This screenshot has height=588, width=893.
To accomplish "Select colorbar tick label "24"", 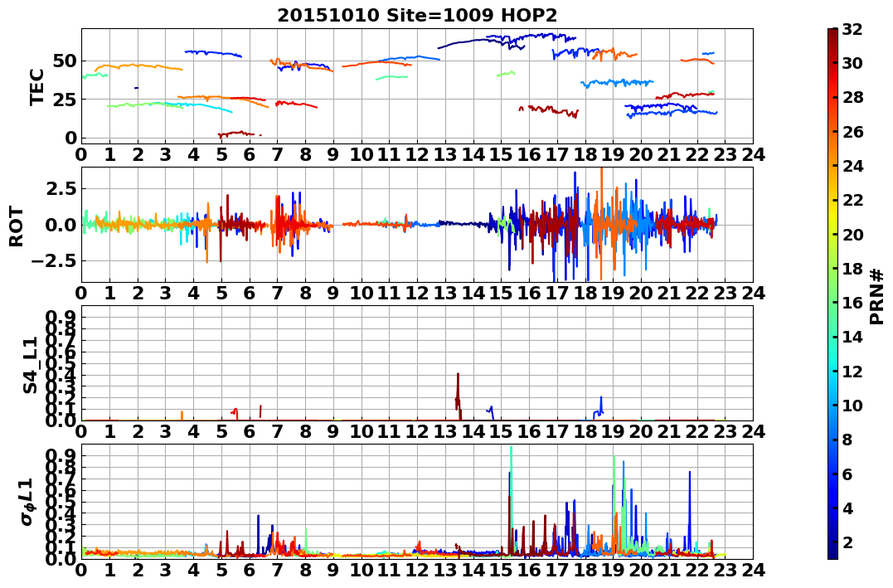I will coord(852,166).
